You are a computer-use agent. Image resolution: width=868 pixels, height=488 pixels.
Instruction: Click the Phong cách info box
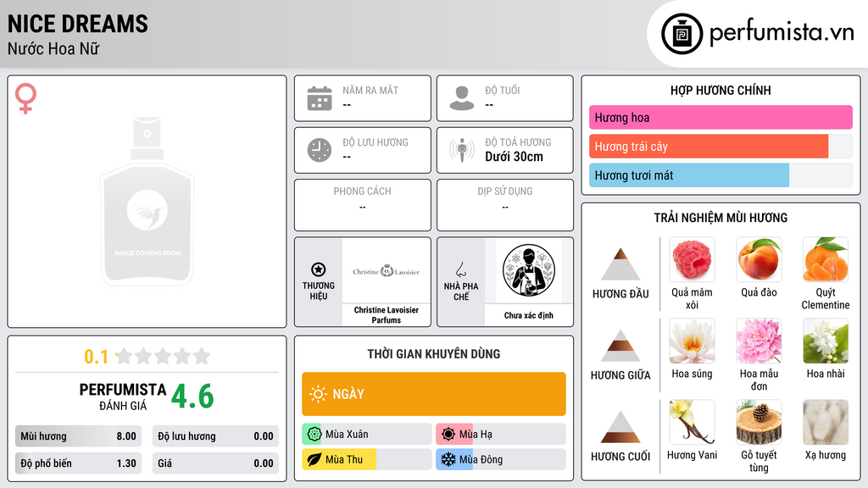[x=363, y=205]
